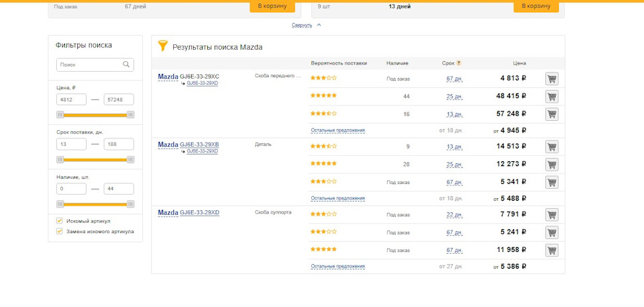Collapse the top offers via Свернуть
The image size is (644, 307).
pyautogui.click(x=302, y=25)
